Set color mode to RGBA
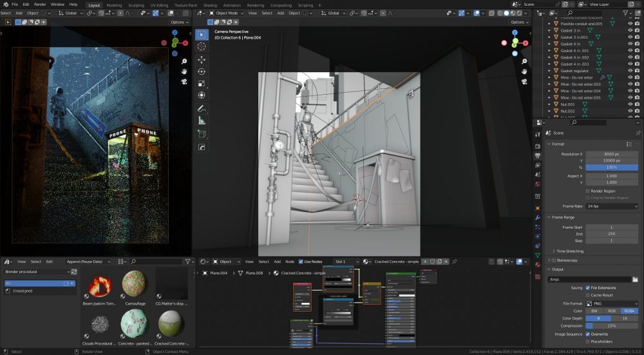 (629, 311)
